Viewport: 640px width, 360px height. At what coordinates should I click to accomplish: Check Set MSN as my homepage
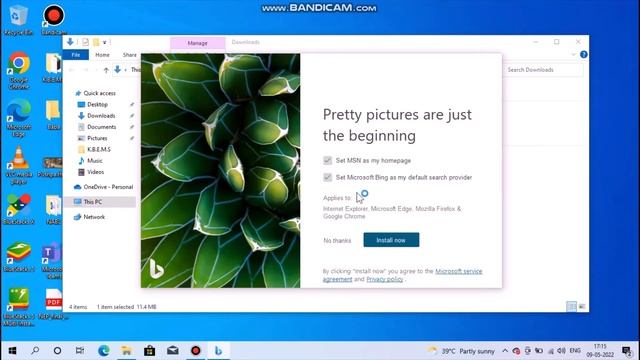pyautogui.click(x=327, y=160)
